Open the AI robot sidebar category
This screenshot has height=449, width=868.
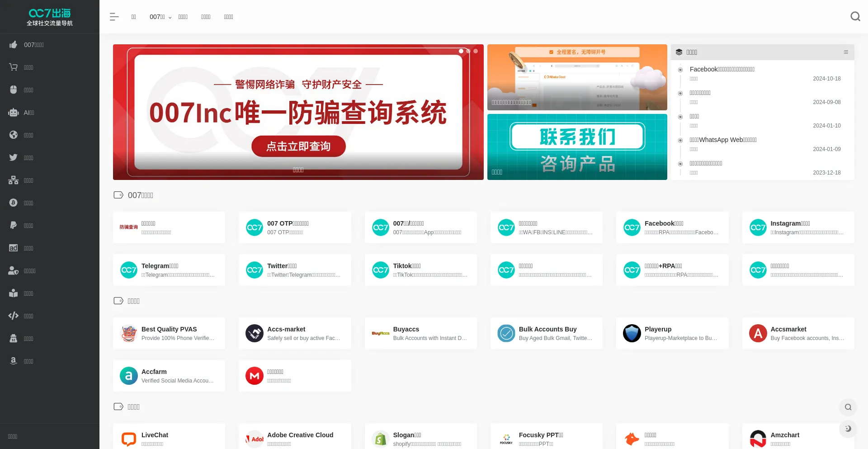click(x=14, y=113)
